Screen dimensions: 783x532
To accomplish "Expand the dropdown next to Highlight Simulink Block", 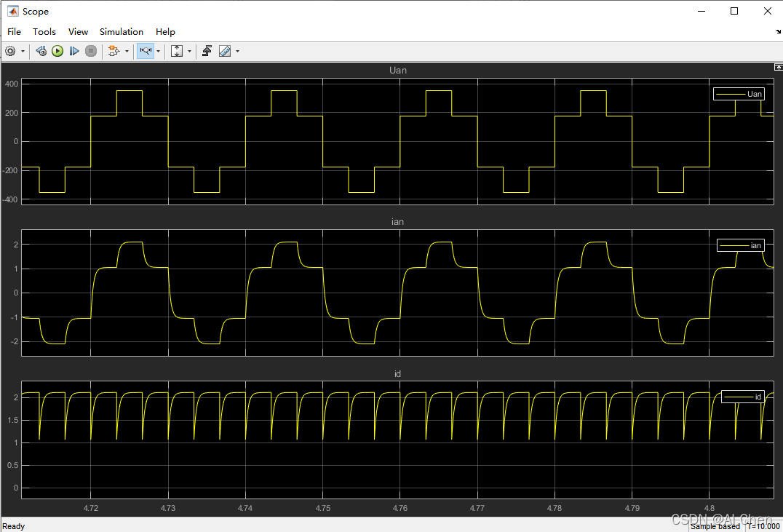I will [x=127, y=52].
